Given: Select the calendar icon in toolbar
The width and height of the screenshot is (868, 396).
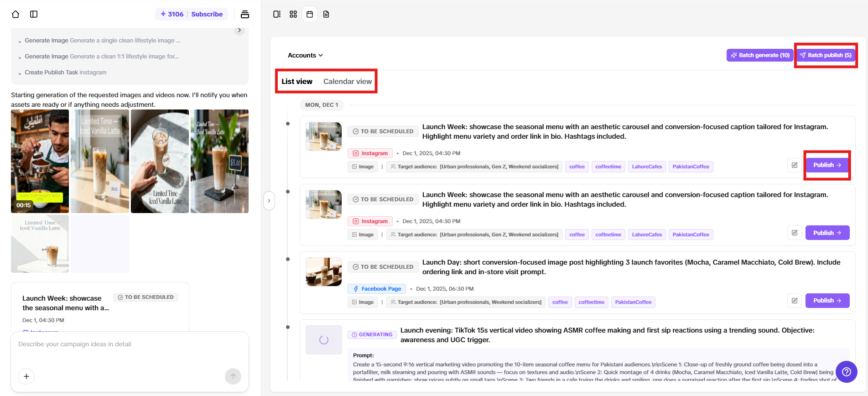Looking at the screenshot, I should click(x=310, y=14).
